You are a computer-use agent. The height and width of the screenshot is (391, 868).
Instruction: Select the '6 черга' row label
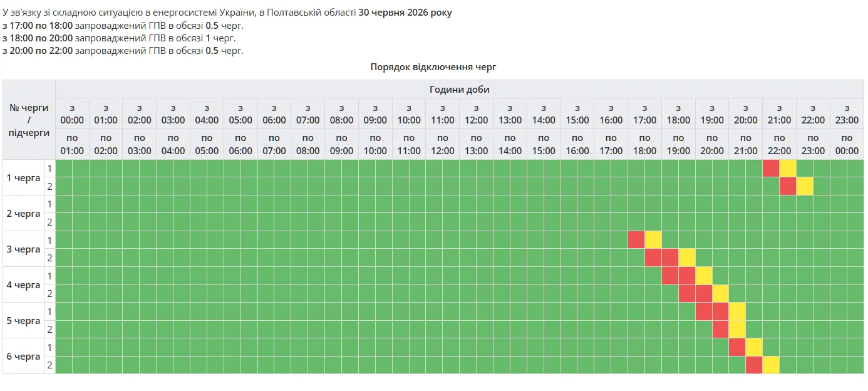point(24,356)
